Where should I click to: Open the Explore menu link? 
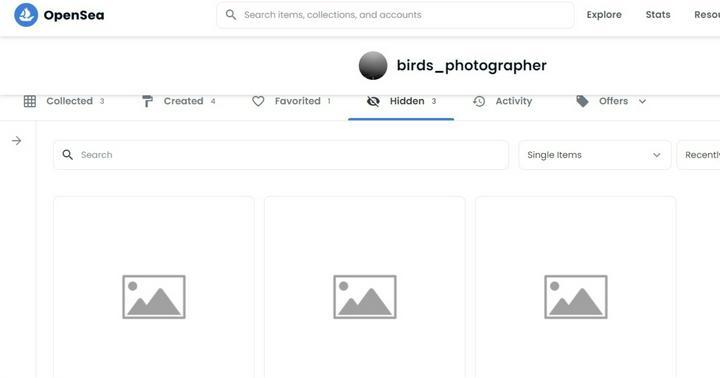coord(604,15)
